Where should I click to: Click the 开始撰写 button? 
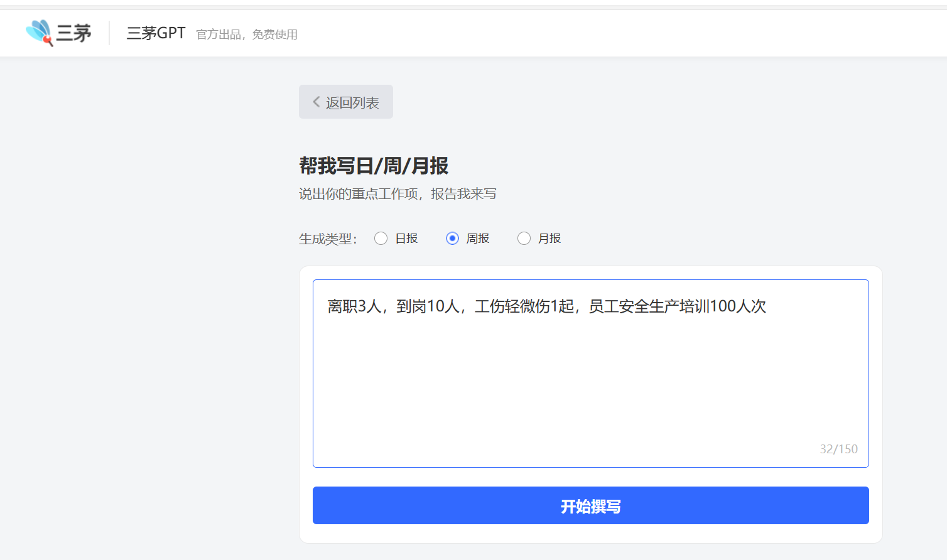click(x=591, y=505)
